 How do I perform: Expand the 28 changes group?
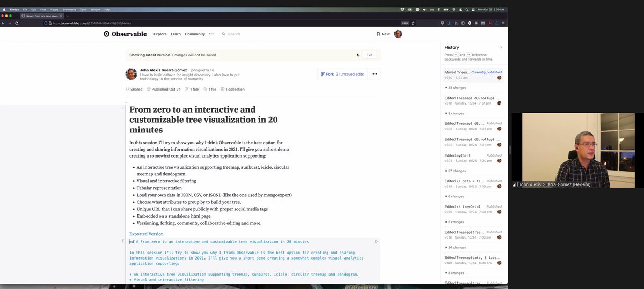click(x=456, y=87)
